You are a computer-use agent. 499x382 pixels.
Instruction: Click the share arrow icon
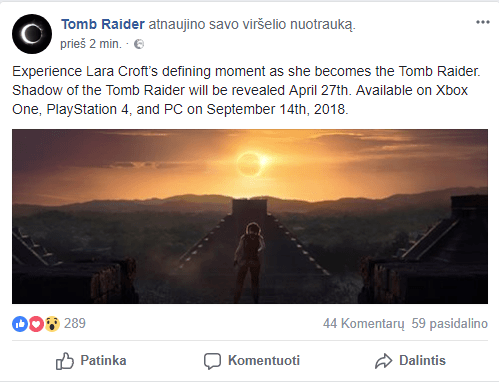pos(384,361)
